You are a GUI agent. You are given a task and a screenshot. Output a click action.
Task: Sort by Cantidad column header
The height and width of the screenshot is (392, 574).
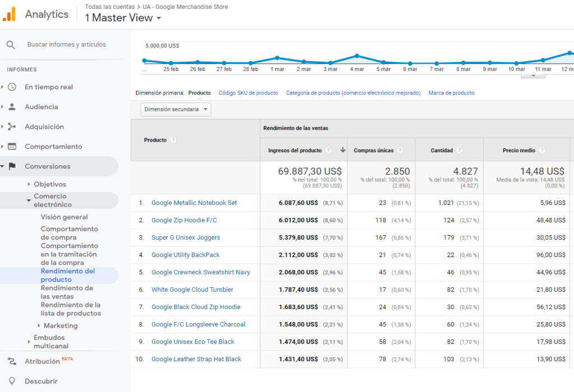[x=442, y=150]
